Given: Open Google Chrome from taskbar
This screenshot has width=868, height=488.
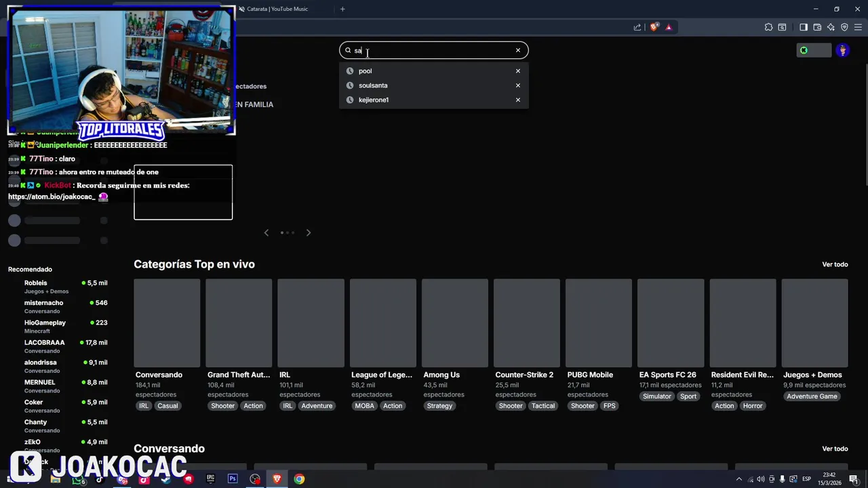Looking at the screenshot, I should click(x=299, y=479).
